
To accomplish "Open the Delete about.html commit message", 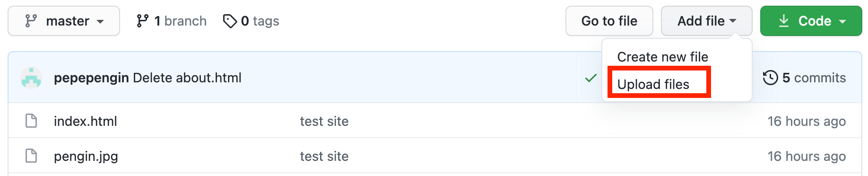I will (187, 78).
